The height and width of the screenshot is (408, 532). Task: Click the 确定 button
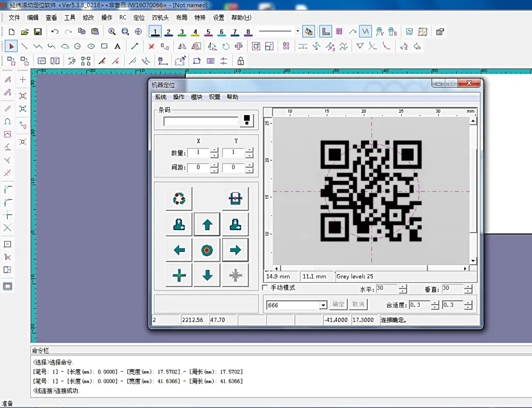click(x=338, y=304)
